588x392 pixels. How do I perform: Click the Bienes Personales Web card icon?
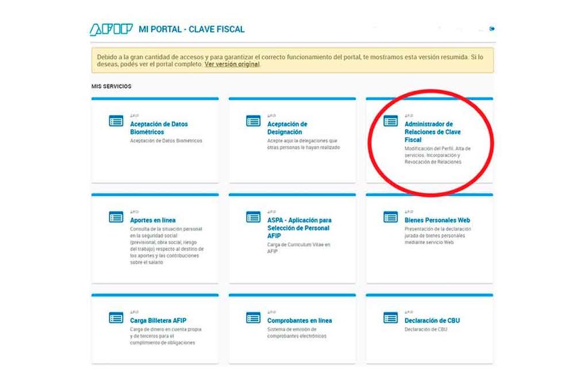(391, 217)
